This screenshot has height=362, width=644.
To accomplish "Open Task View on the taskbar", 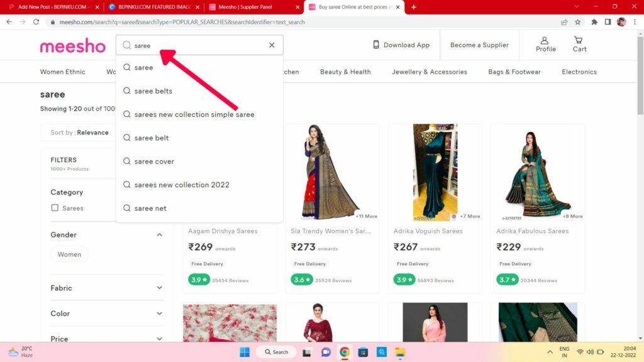I will pos(307,352).
